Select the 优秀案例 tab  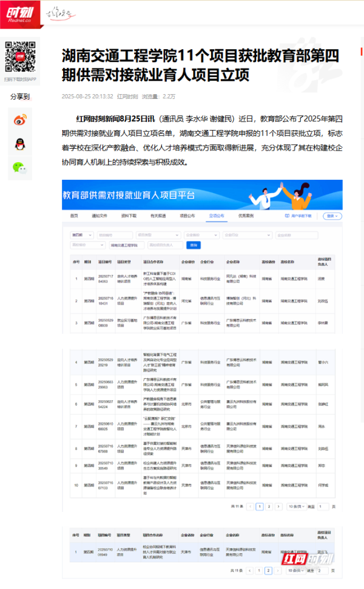[x=245, y=216]
